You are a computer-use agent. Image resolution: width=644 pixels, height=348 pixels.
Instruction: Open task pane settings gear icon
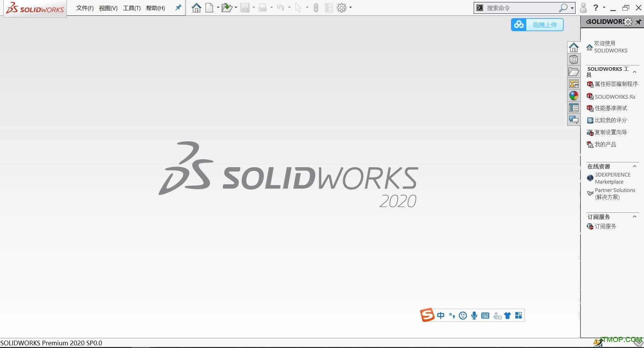(628, 22)
